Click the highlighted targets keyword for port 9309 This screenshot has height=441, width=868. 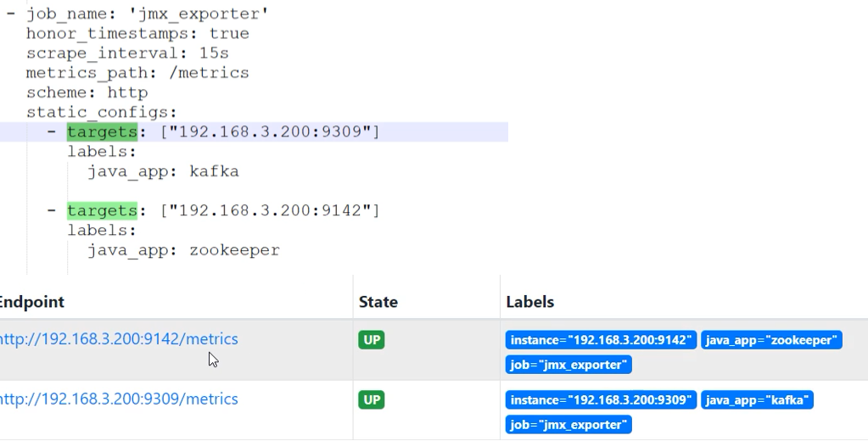[x=102, y=131]
